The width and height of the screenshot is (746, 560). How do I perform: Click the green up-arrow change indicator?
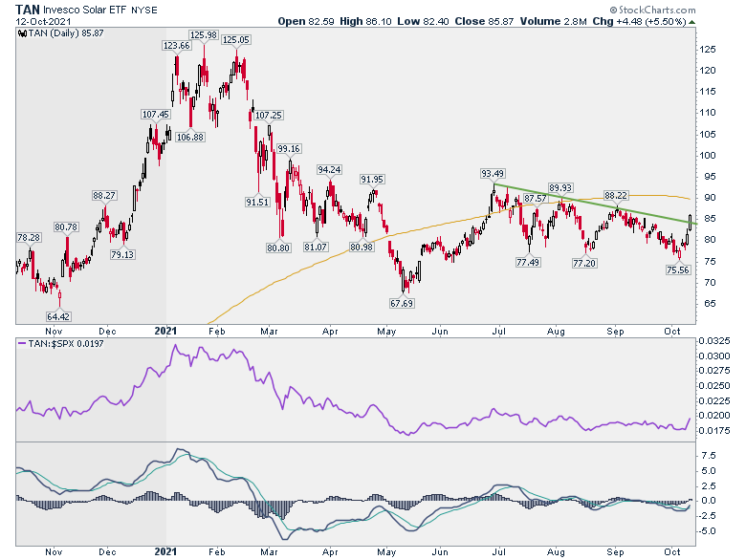(x=691, y=22)
